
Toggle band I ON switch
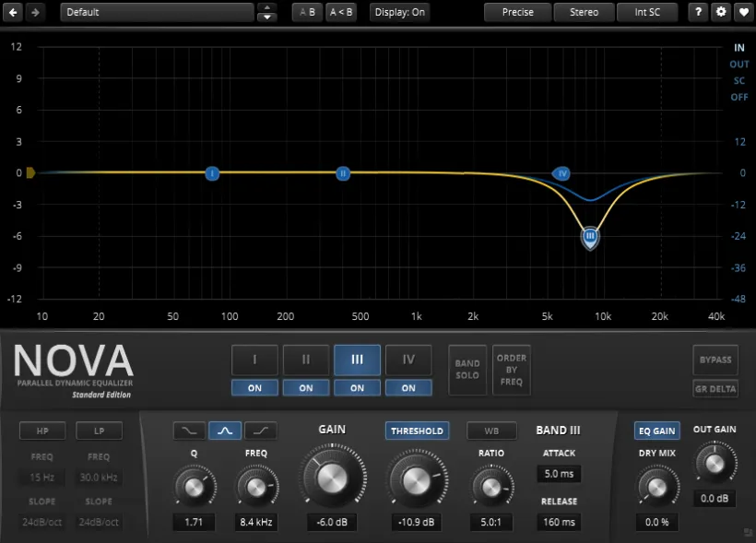point(254,388)
